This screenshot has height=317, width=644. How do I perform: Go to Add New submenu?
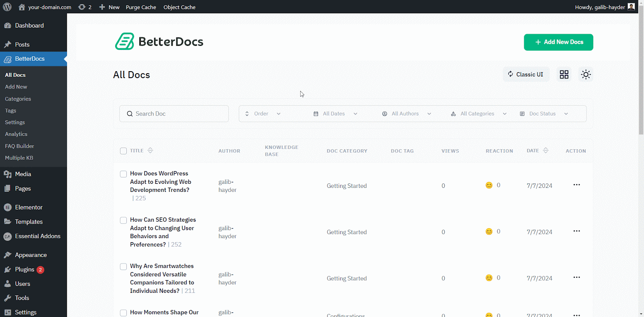pyautogui.click(x=16, y=87)
